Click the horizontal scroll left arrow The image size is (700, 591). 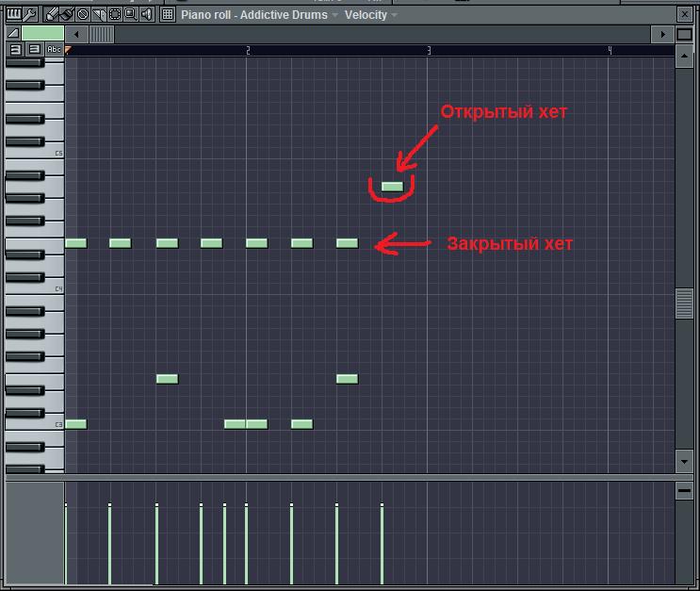coord(75,34)
